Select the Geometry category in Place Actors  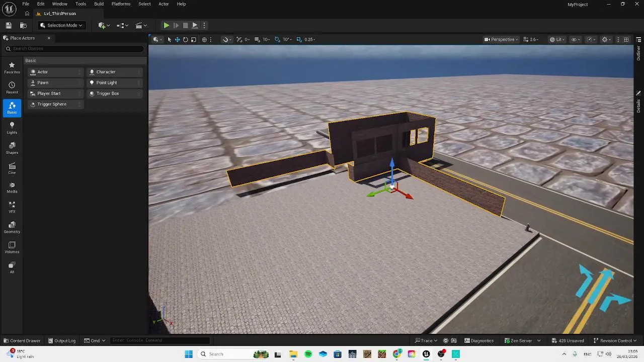click(x=12, y=227)
